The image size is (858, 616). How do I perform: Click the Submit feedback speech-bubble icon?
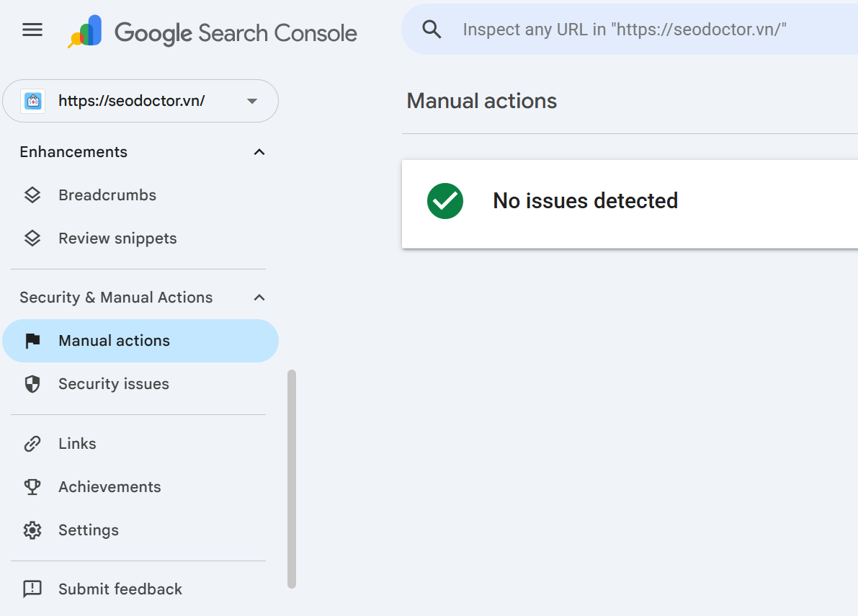click(32, 589)
